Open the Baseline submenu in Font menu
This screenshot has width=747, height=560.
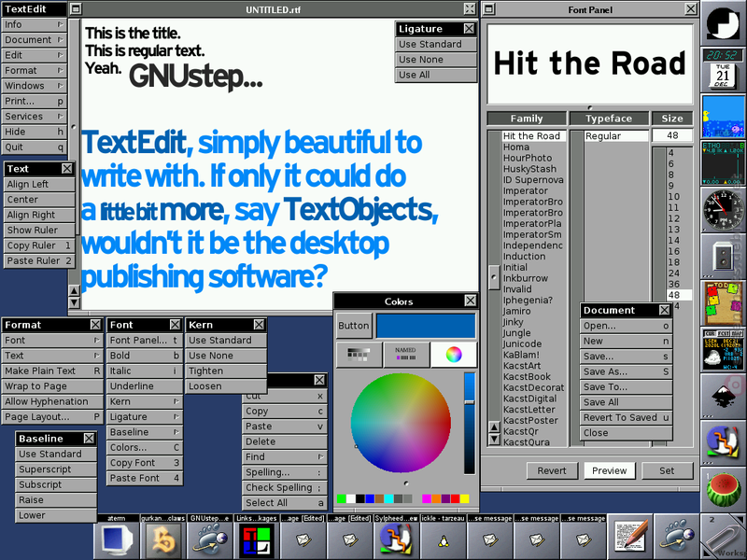pyautogui.click(x=145, y=432)
